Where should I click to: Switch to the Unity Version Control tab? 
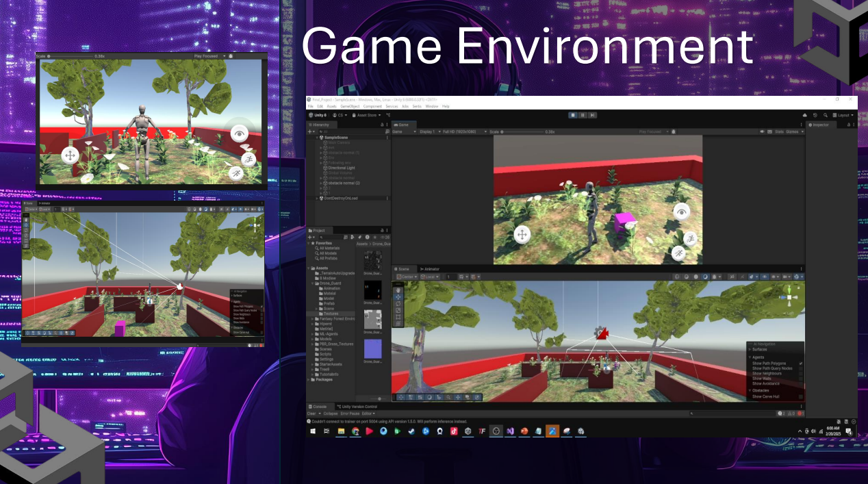coord(357,407)
